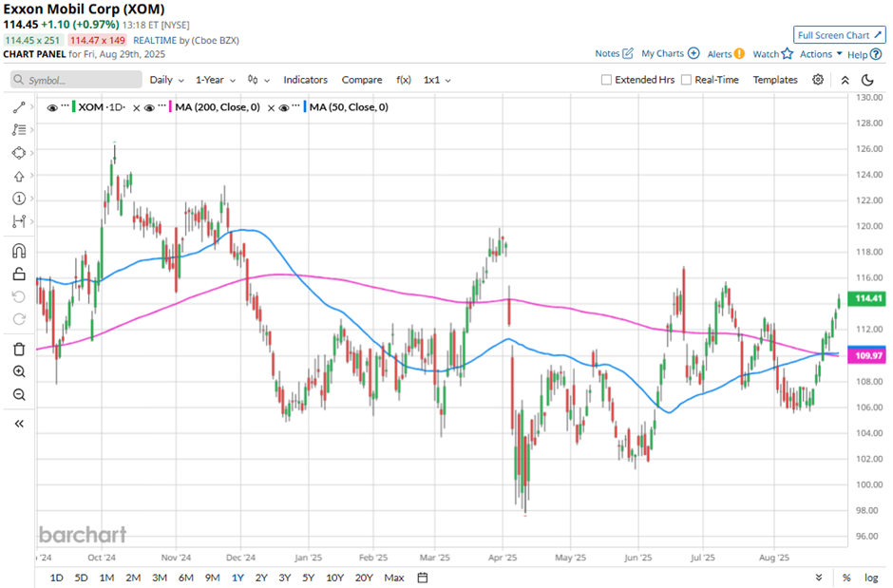Zoom in on the chart

pyautogui.click(x=19, y=371)
